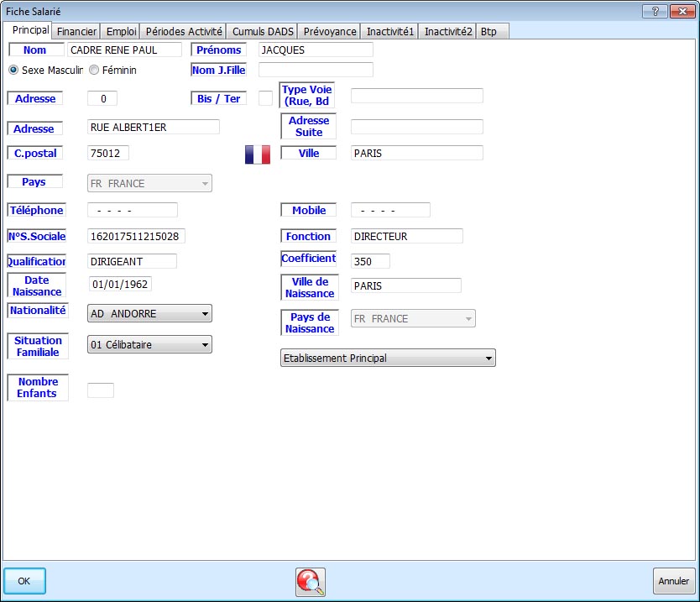Image resolution: width=700 pixels, height=602 pixels.
Task: Focus the Date Naissance field
Action: [119, 285]
